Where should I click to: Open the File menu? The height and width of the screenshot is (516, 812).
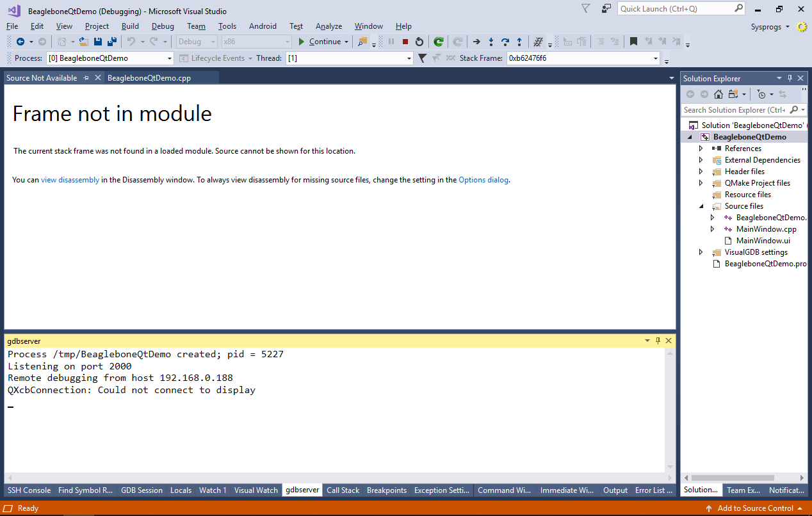click(12, 26)
